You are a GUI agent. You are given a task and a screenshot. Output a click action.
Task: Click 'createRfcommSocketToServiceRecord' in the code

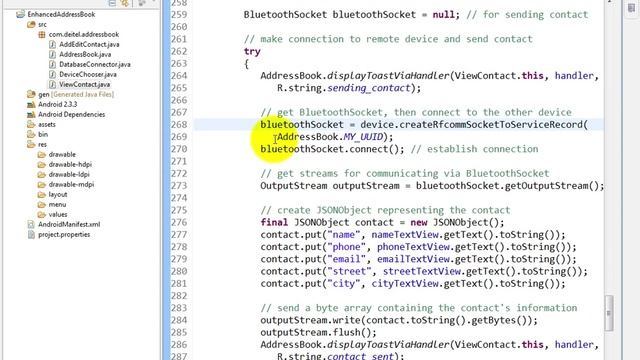tap(491, 124)
